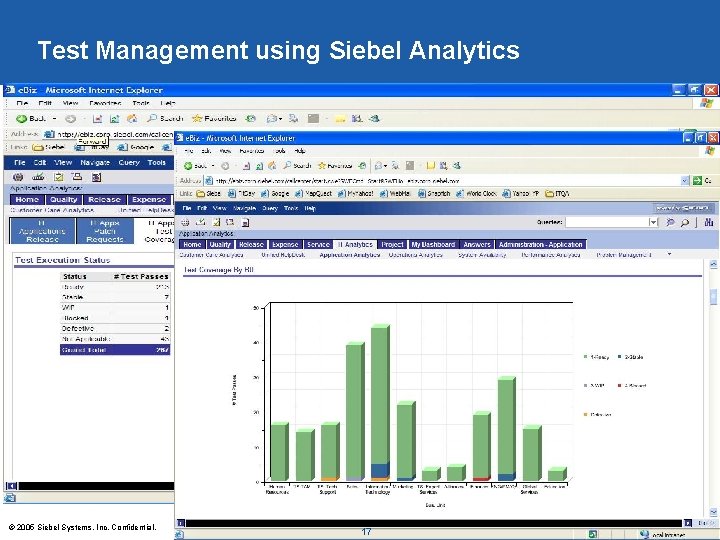Open Tools menu in rear window Siebel bar
This screenshot has height=540, width=720.
coord(157,163)
